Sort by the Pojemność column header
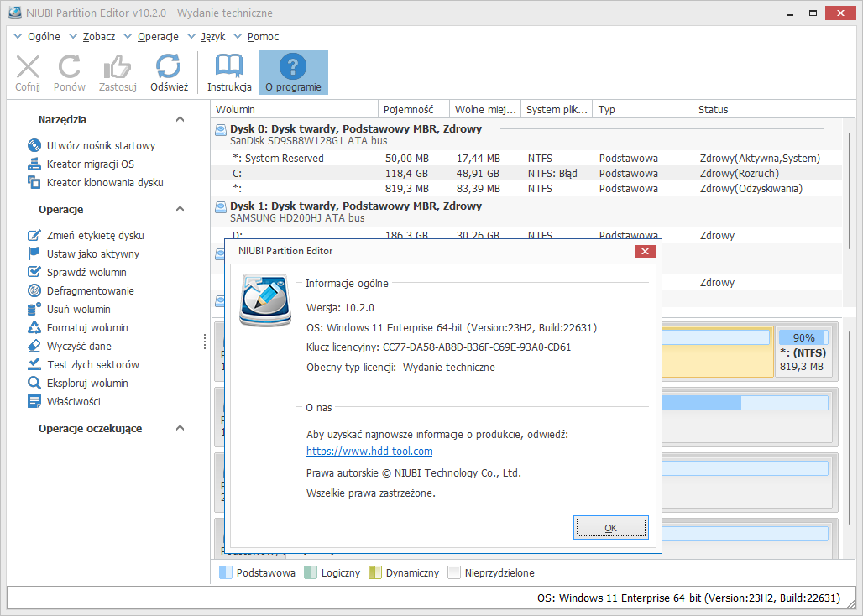The width and height of the screenshot is (863, 616). 414,109
